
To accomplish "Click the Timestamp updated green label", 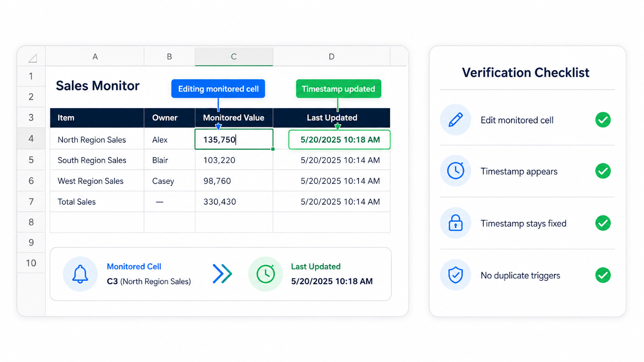I will 339,88.
